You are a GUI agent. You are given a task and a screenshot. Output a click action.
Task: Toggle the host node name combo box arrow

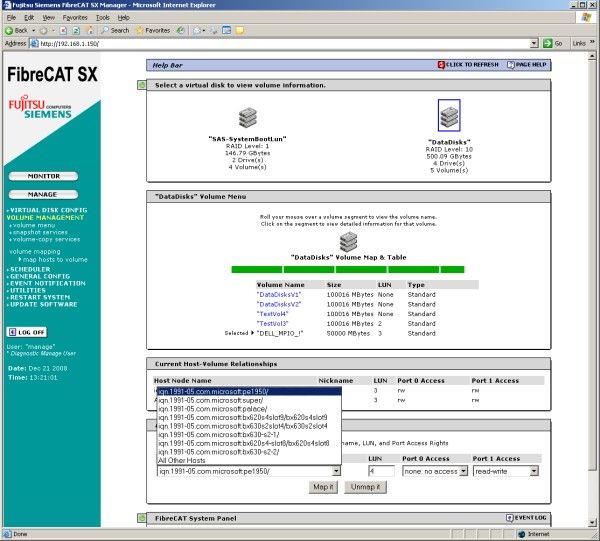coord(336,471)
